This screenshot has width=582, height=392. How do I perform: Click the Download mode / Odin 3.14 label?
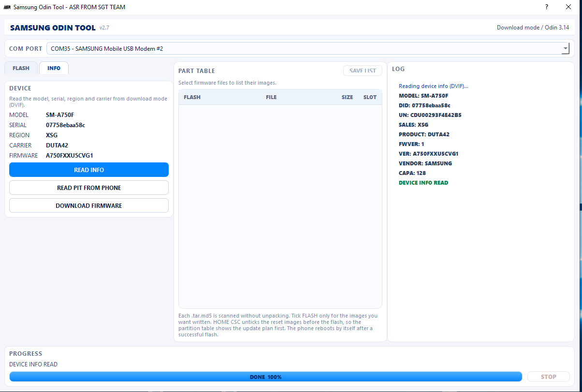coord(533,28)
